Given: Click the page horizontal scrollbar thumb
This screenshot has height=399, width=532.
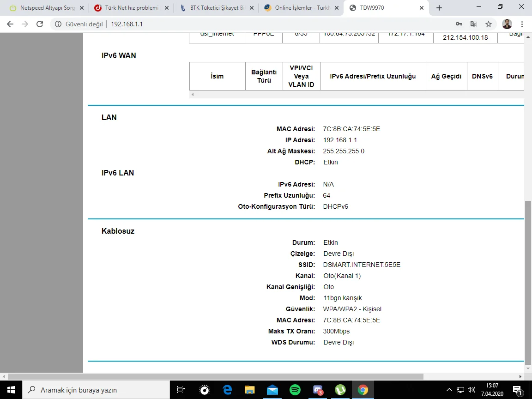Looking at the screenshot, I should click(x=216, y=376).
